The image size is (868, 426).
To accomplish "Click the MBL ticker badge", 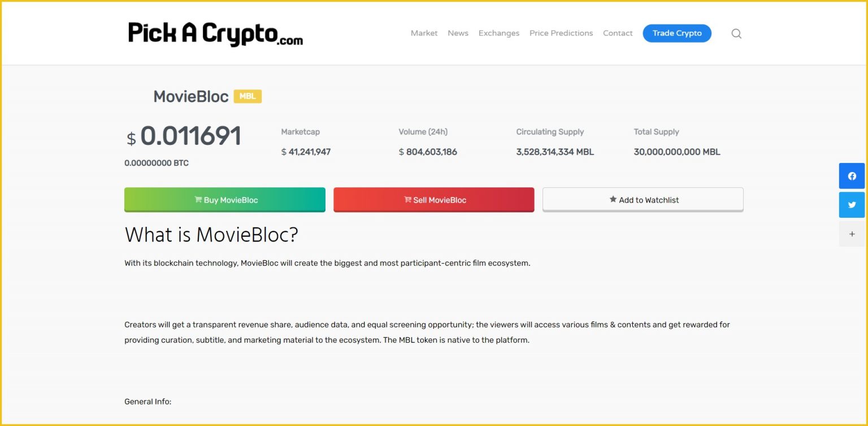I will [248, 96].
